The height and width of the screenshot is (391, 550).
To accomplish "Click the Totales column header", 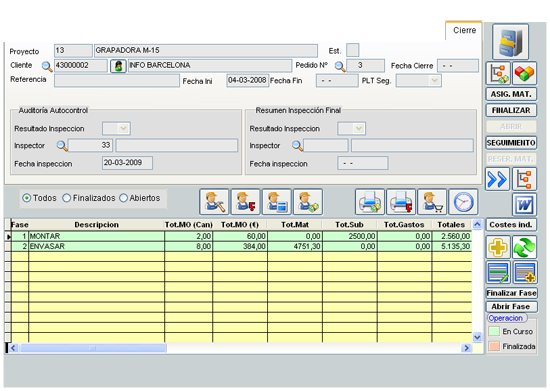I will tap(451, 225).
